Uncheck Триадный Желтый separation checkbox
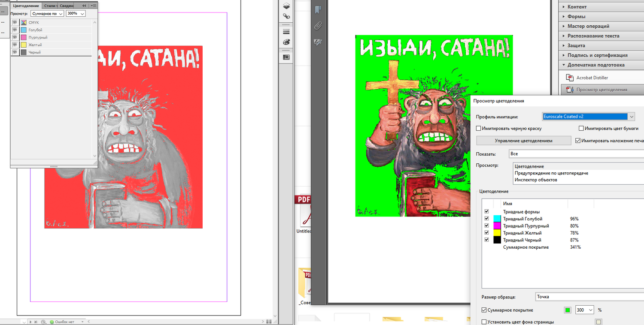Viewport: 644px width, 325px height. [486, 233]
